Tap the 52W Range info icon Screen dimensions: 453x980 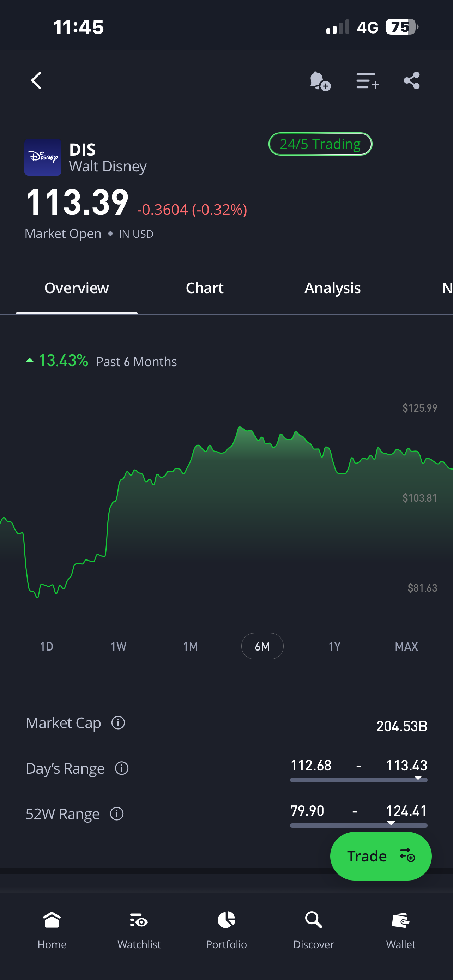pos(117,814)
